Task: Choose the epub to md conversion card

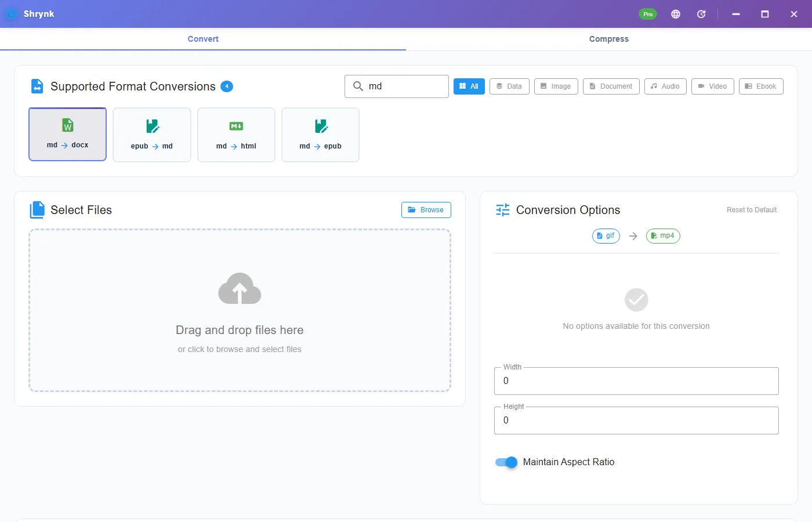Action: coord(152,135)
